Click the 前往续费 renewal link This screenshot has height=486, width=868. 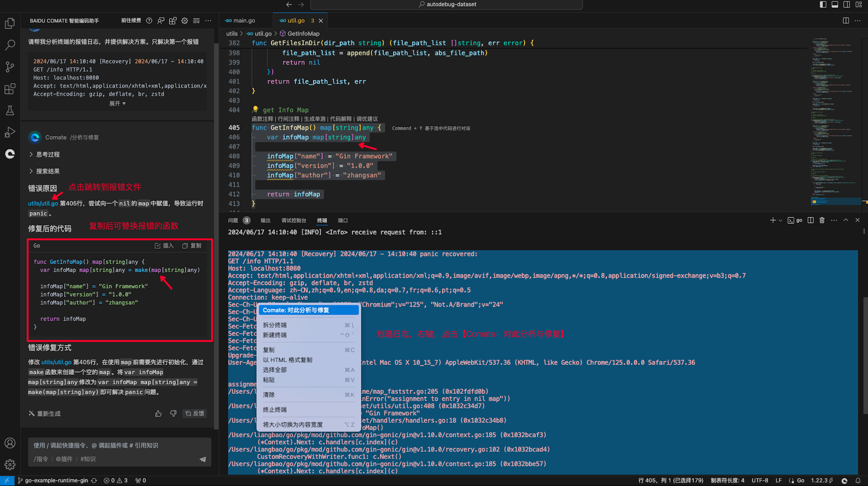[x=131, y=21]
